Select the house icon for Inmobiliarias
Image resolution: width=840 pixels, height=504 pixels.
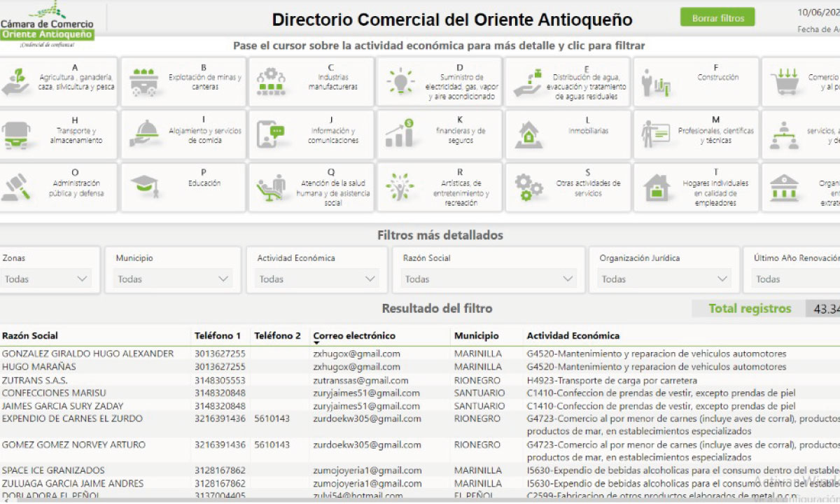(x=527, y=134)
